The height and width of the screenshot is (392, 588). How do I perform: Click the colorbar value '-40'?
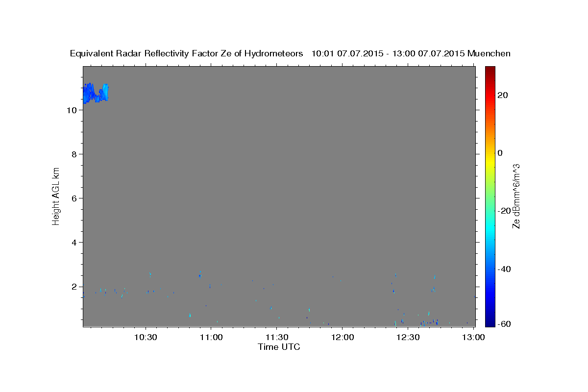coord(504,269)
